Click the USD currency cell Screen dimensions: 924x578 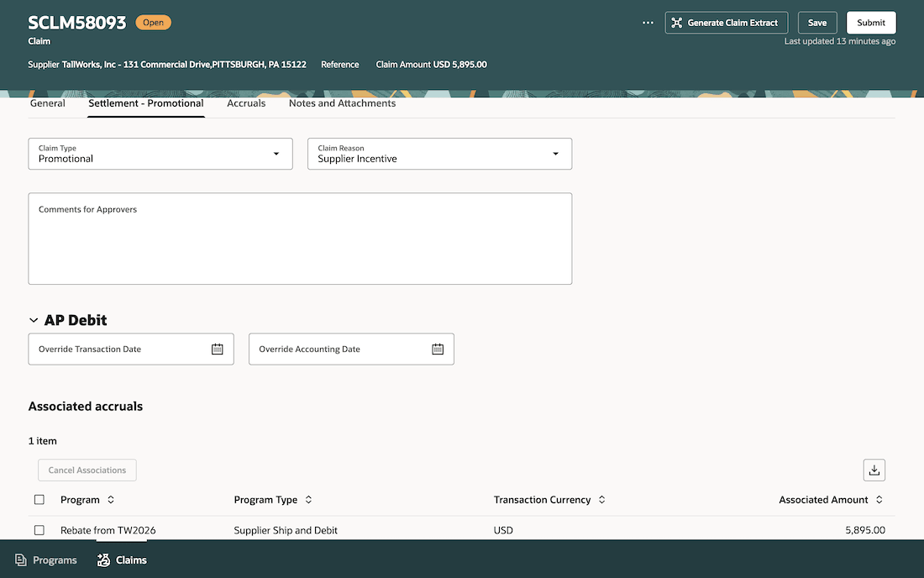(503, 530)
